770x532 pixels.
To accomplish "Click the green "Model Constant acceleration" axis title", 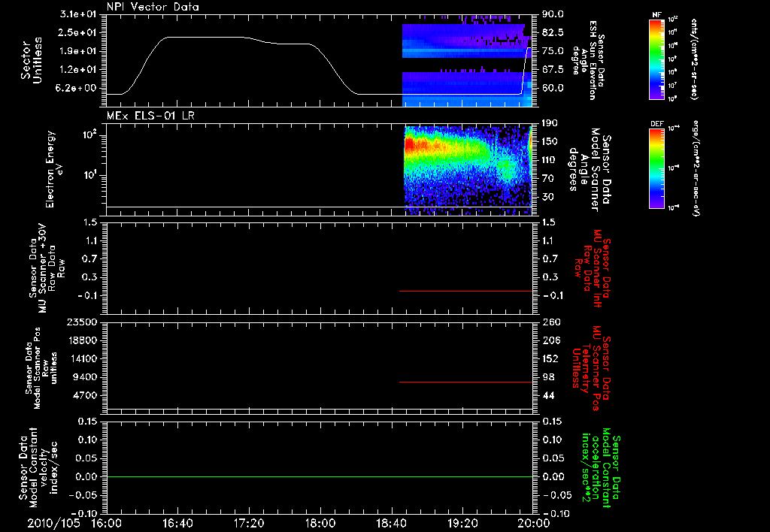I will click(x=602, y=467).
